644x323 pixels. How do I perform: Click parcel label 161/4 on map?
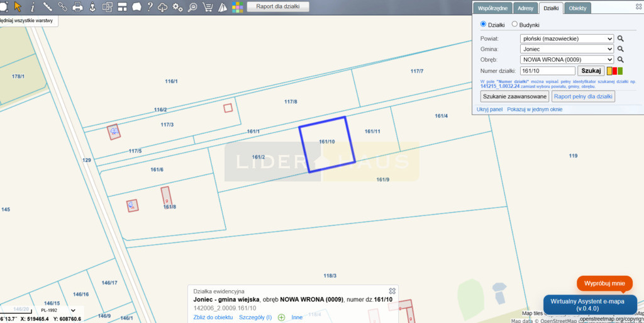click(441, 116)
